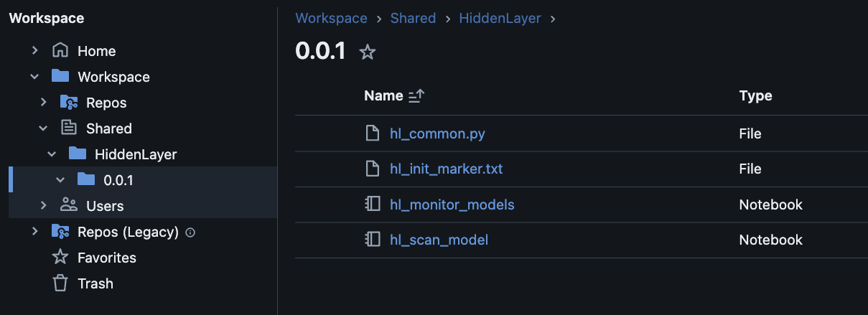Click the file icon of hl_init_marker.txt

click(372, 169)
